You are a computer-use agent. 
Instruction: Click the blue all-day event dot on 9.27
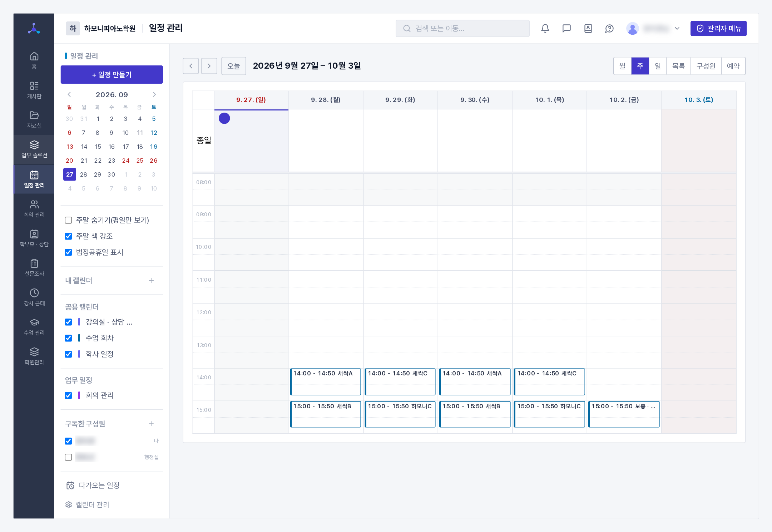click(x=224, y=118)
